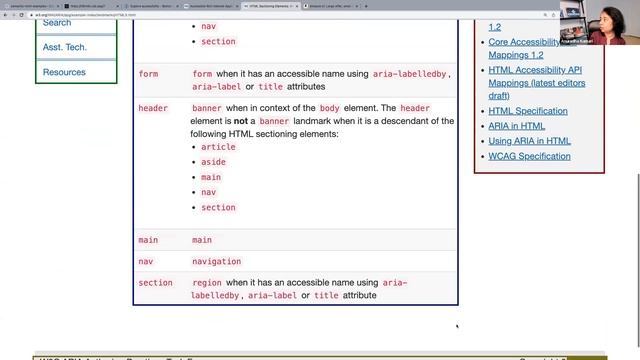Open the ARIA in HTML link
640x360 pixels.
tap(516, 126)
